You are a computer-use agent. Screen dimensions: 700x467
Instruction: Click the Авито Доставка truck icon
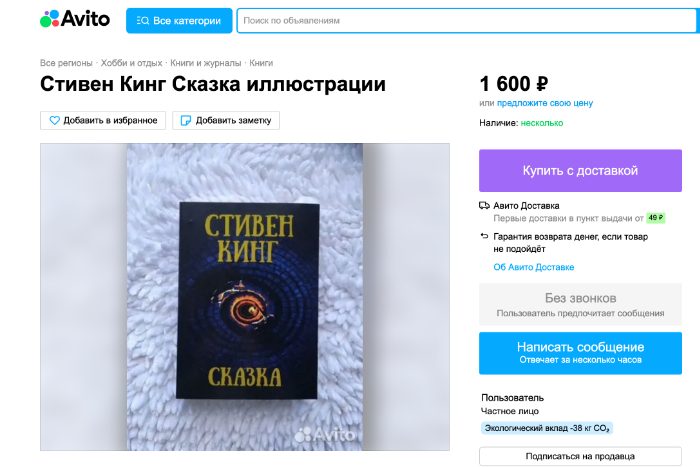point(484,206)
